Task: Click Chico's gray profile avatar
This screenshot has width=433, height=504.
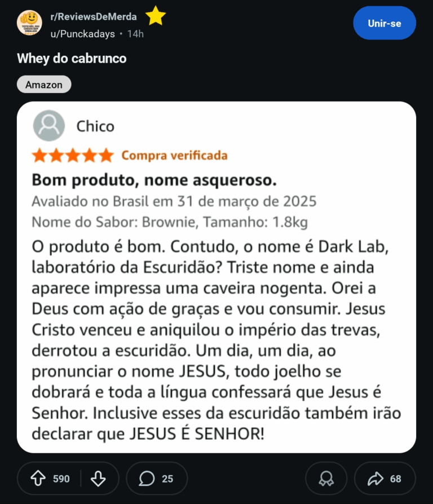Action: click(48, 126)
